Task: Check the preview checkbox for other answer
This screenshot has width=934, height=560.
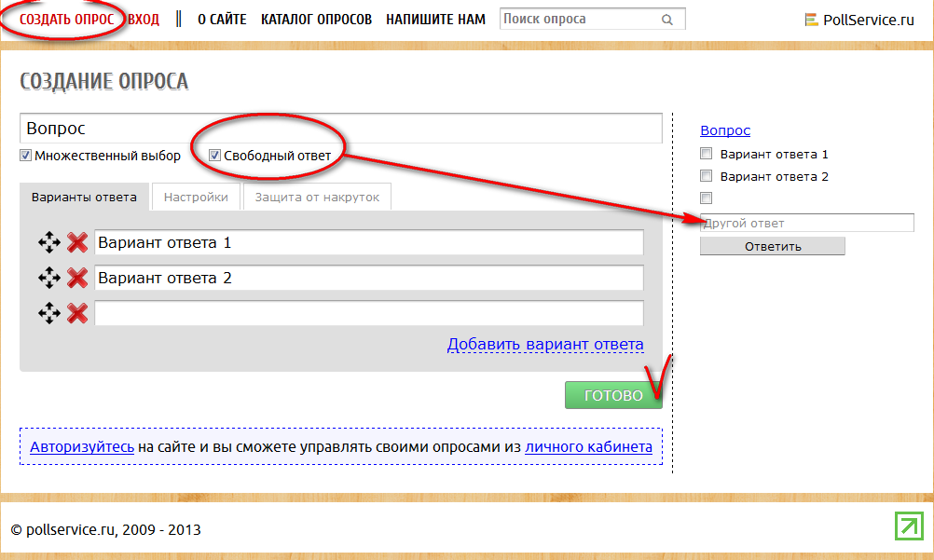Action: pyautogui.click(x=706, y=198)
